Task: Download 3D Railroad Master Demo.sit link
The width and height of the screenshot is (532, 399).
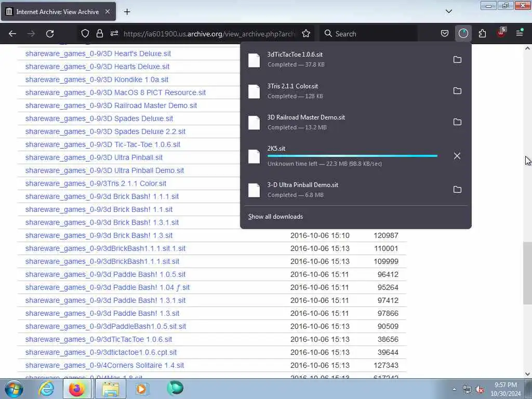Action: pyautogui.click(x=111, y=105)
